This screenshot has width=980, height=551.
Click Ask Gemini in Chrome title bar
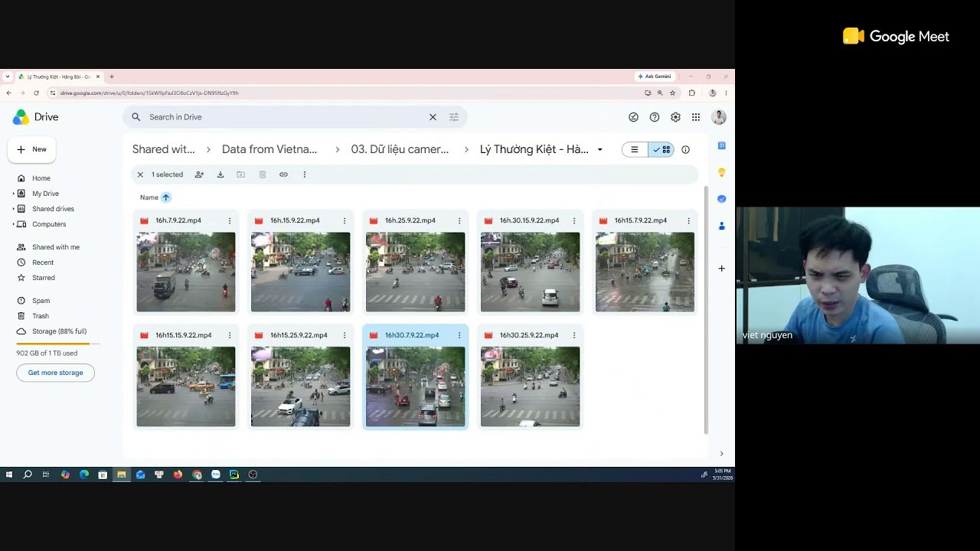point(655,77)
